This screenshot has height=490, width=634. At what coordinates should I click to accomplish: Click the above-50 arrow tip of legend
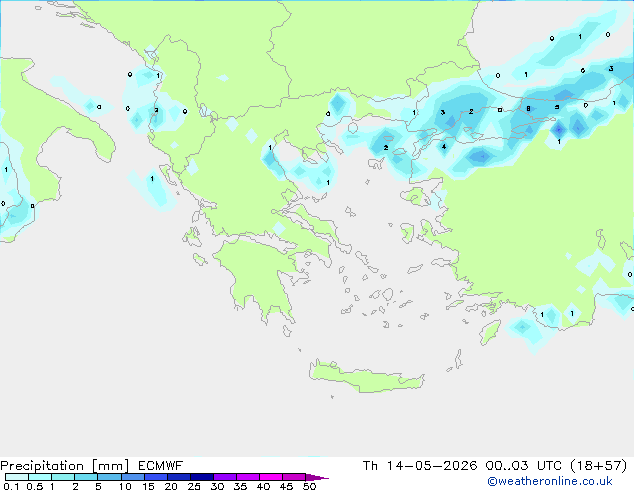pos(317,477)
